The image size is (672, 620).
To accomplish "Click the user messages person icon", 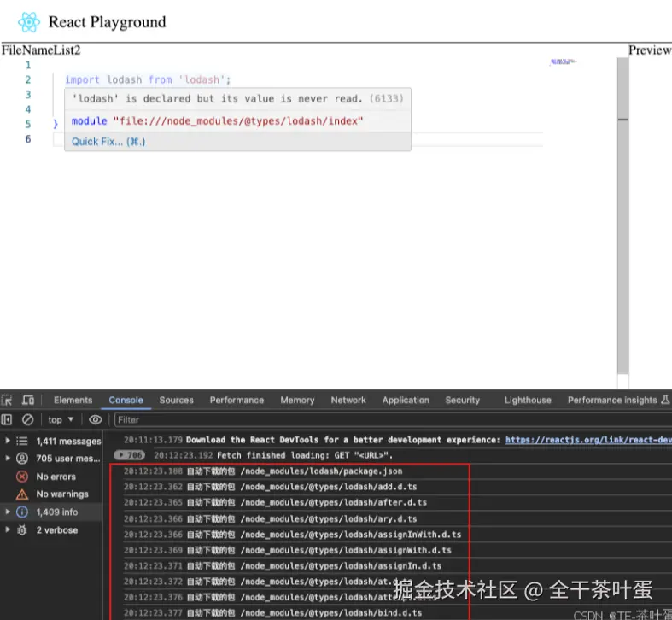I will click(x=22, y=459).
